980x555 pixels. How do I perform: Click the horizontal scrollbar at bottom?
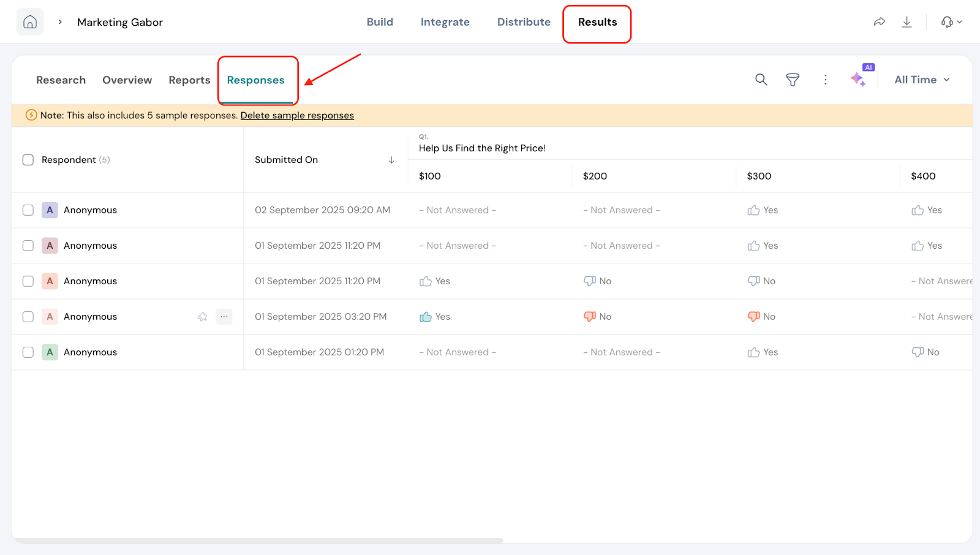point(257,540)
